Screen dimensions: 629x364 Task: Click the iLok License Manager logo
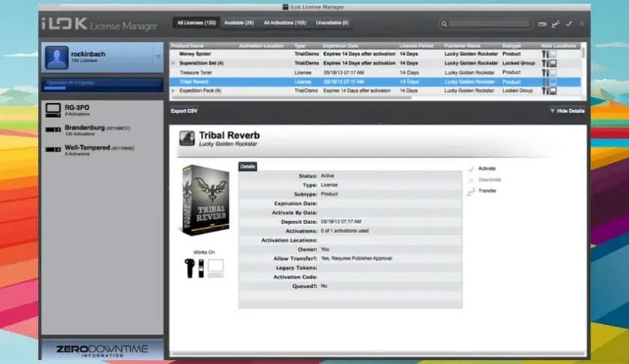[x=99, y=25]
